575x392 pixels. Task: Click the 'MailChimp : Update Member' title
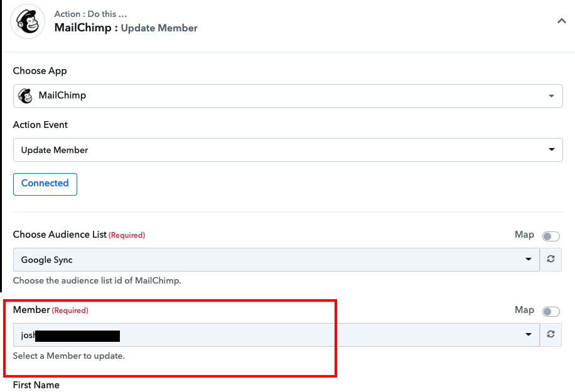pos(126,28)
